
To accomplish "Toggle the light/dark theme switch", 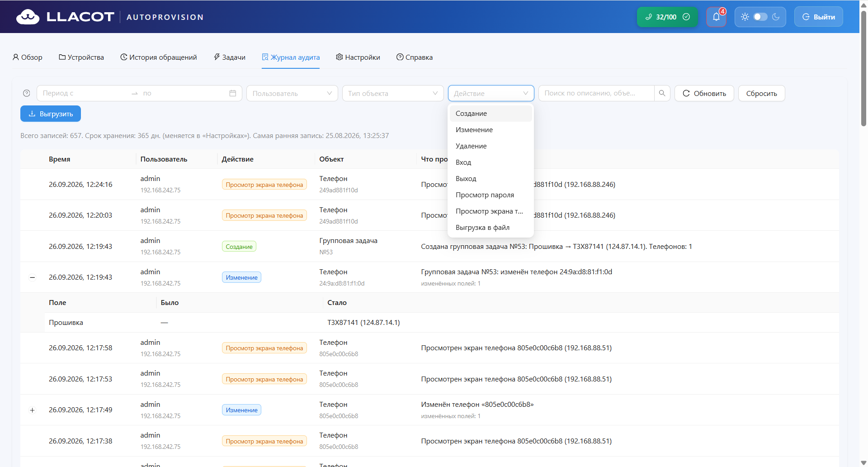I will [x=760, y=17].
